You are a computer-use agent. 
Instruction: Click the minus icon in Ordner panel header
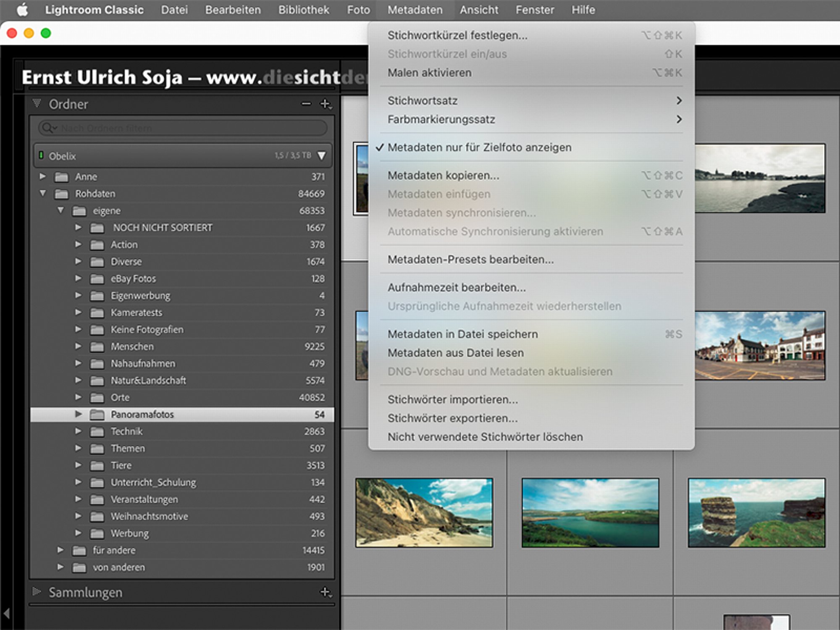[x=306, y=104]
